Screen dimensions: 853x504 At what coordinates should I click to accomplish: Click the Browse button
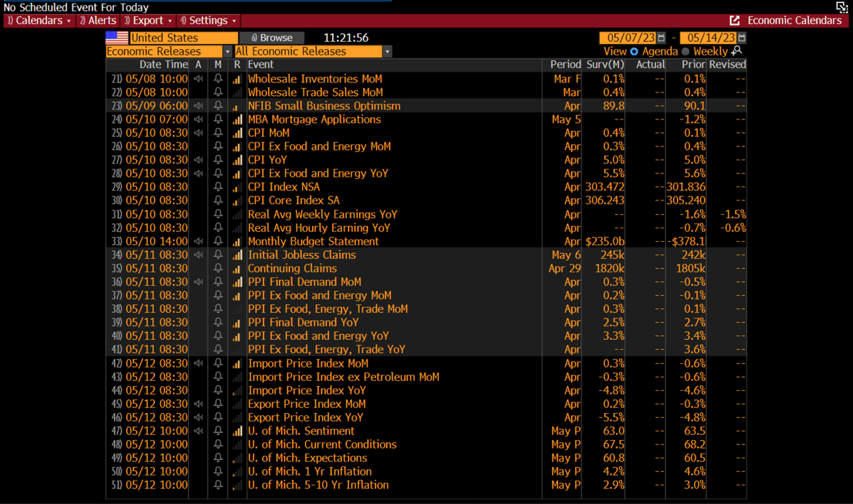pyautogui.click(x=272, y=38)
